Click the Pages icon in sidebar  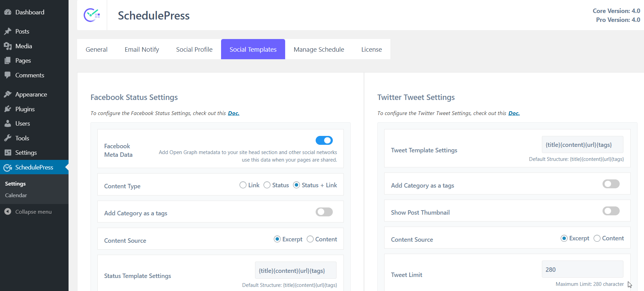(x=8, y=61)
